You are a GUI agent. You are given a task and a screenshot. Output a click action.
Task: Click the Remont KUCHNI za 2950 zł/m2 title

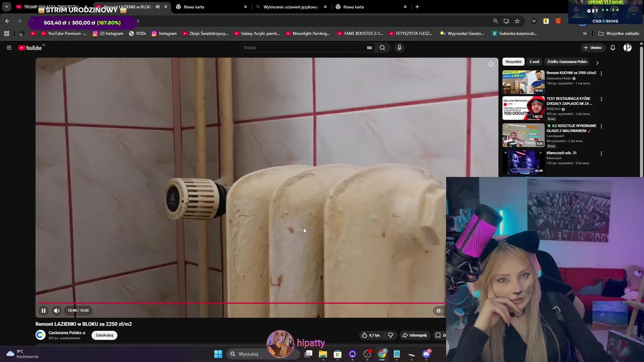[x=571, y=73]
